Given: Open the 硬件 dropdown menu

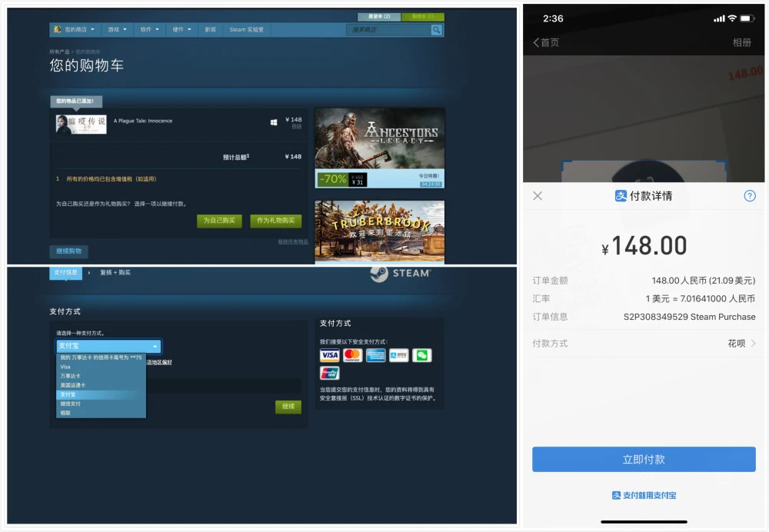Looking at the screenshot, I should tap(181, 29).
